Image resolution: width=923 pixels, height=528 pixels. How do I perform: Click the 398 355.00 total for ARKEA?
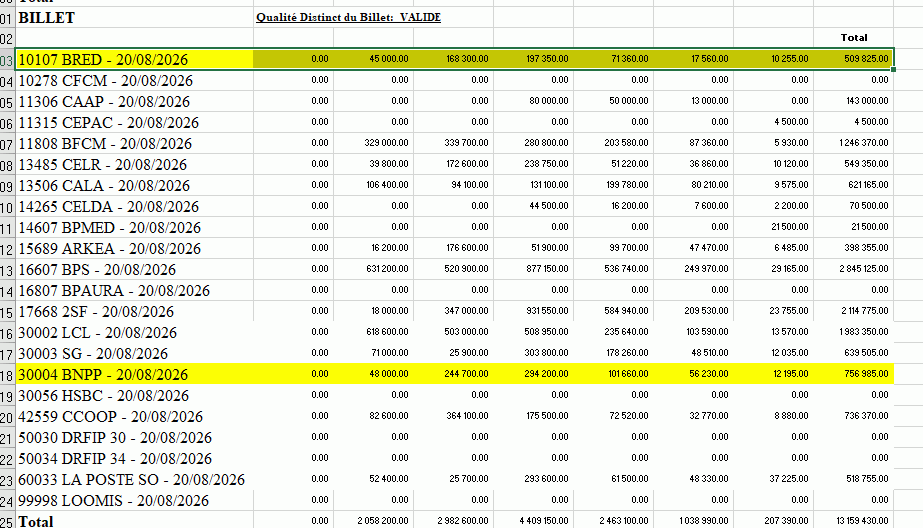[x=866, y=248]
